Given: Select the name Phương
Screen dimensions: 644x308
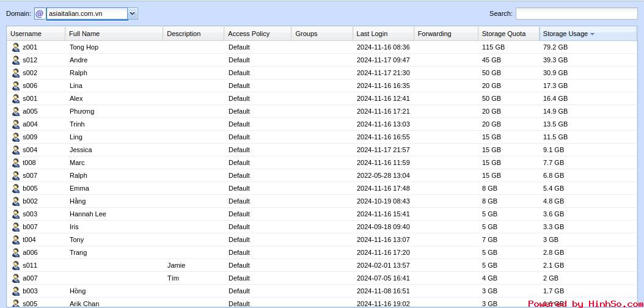Looking at the screenshot, I should [x=82, y=111].
